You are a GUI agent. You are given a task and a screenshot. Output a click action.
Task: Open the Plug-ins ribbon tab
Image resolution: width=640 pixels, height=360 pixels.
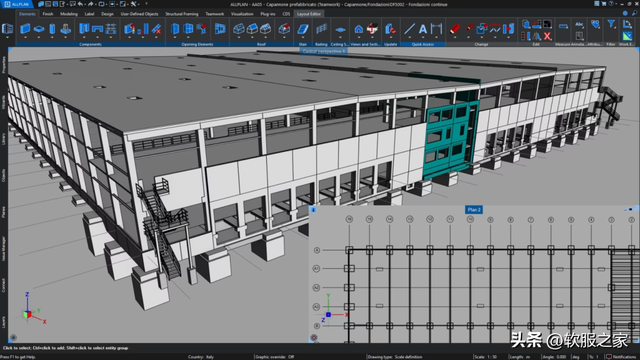[x=268, y=14]
